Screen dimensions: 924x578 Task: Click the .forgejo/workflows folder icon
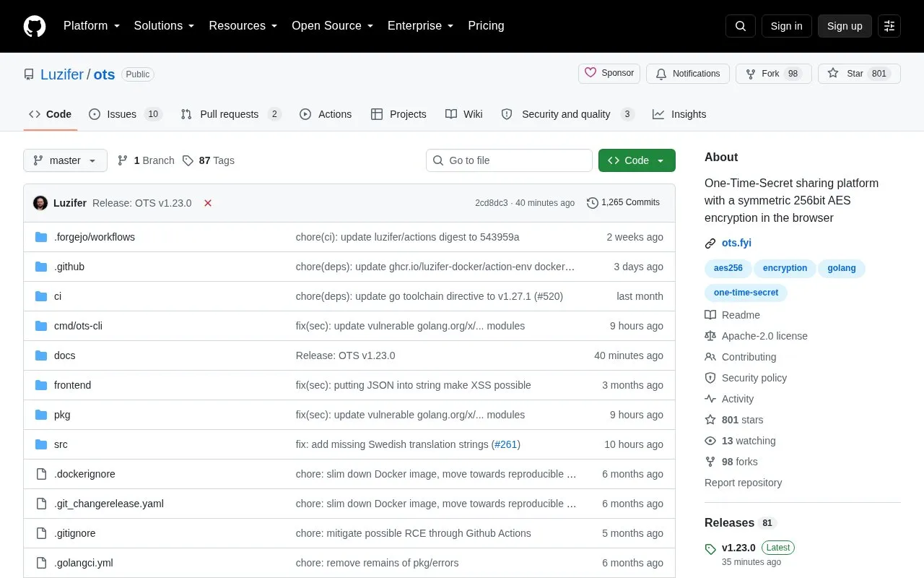(x=41, y=237)
